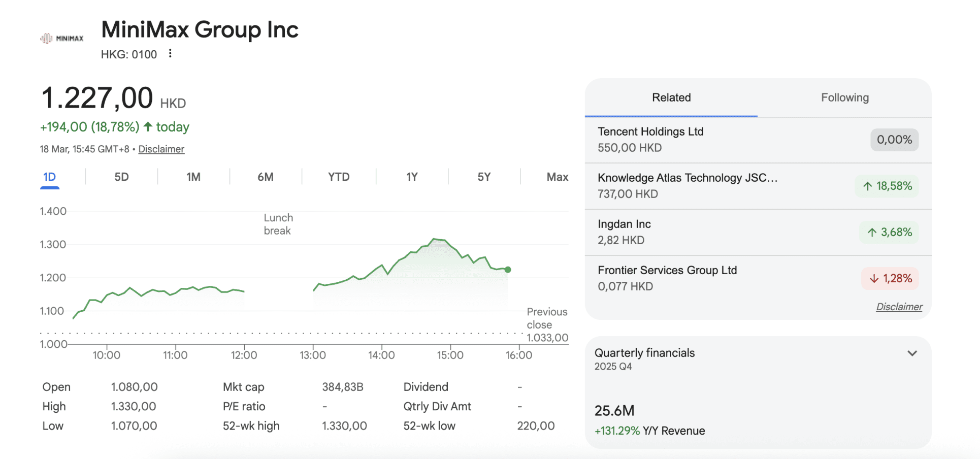This screenshot has width=980, height=459.
Task: Click the MiniMax company logo
Action: point(61,39)
